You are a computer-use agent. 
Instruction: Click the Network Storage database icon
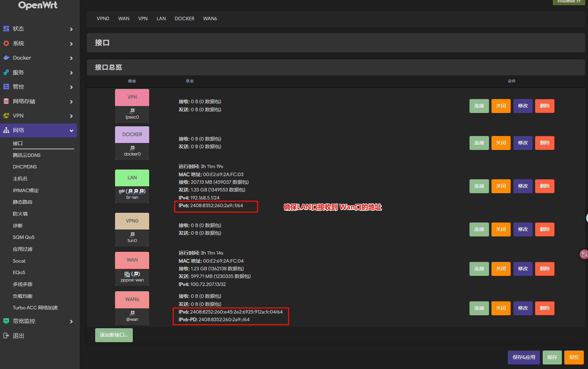click(6, 101)
